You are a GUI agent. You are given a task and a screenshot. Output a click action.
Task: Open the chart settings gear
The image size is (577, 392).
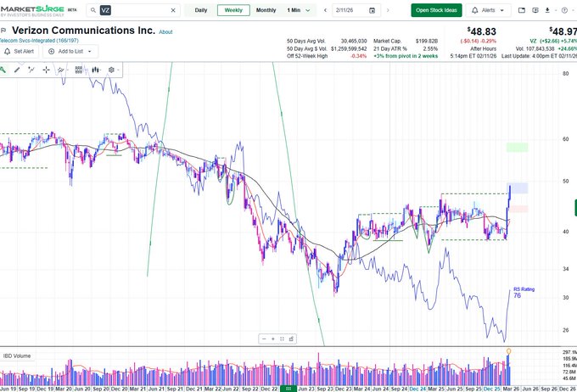tap(111, 69)
